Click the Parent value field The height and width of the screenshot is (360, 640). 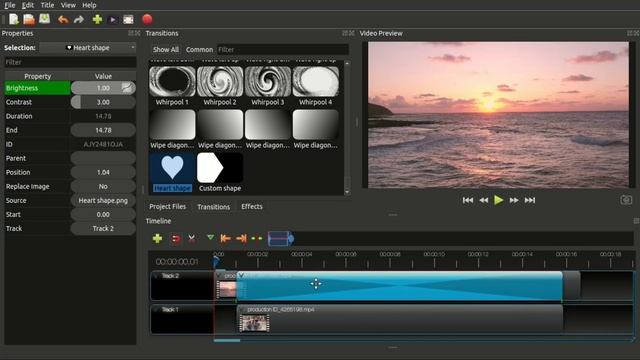click(103, 158)
